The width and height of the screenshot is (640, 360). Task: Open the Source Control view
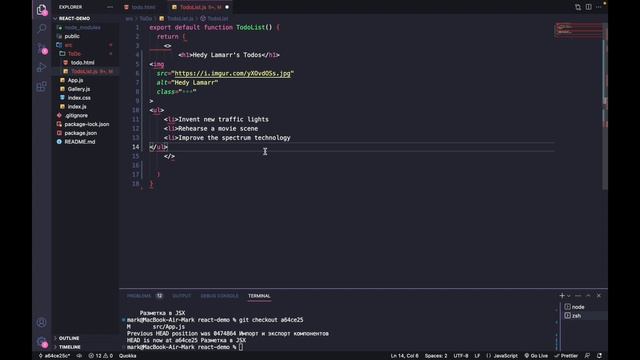tap(42, 48)
